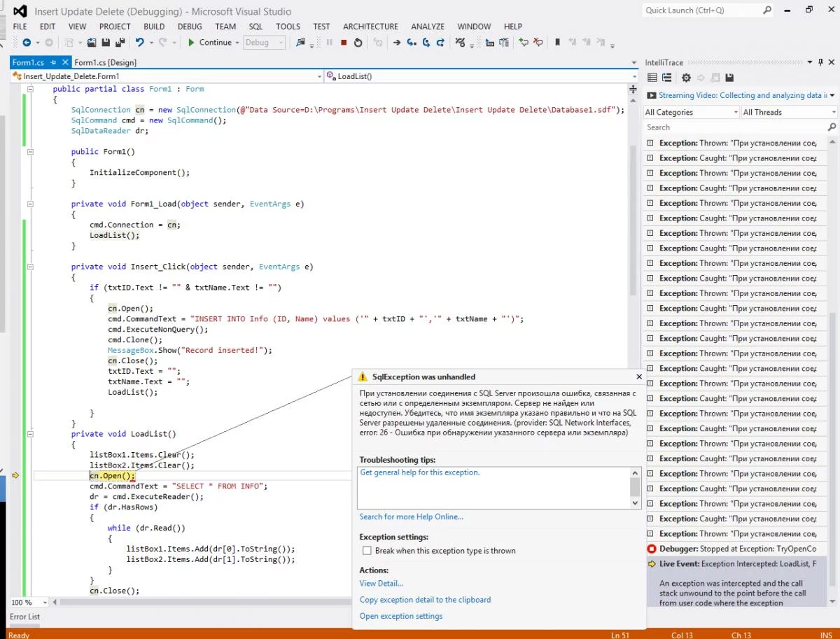Open the All Categories dropdown

(x=691, y=112)
